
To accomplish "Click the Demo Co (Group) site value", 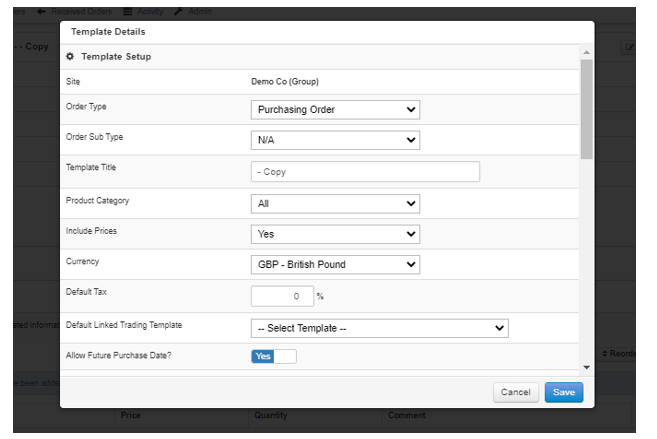I will [x=285, y=82].
